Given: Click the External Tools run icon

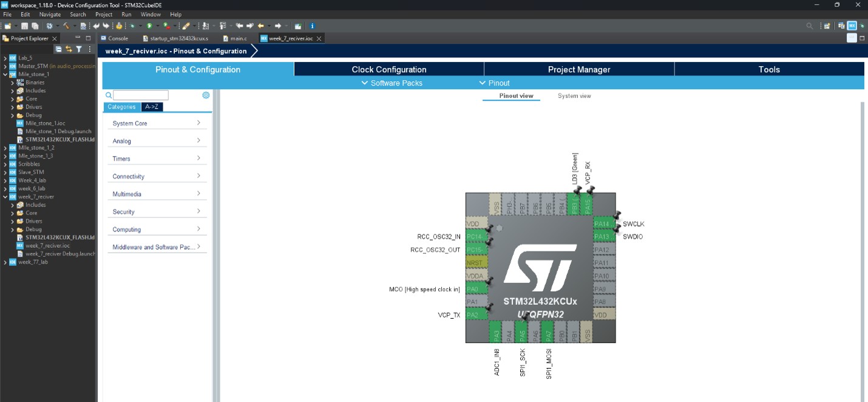Looking at the screenshot, I should [166, 26].
